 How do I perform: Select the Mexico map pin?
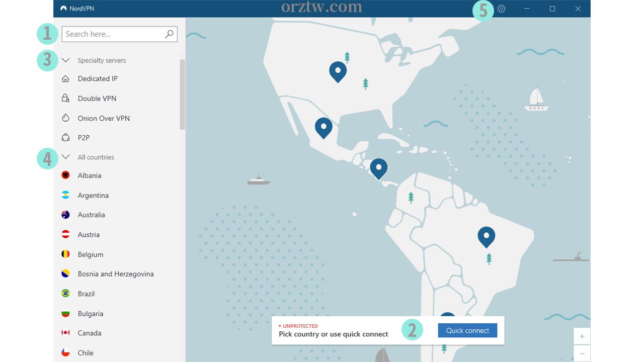(x=324, y=128)
